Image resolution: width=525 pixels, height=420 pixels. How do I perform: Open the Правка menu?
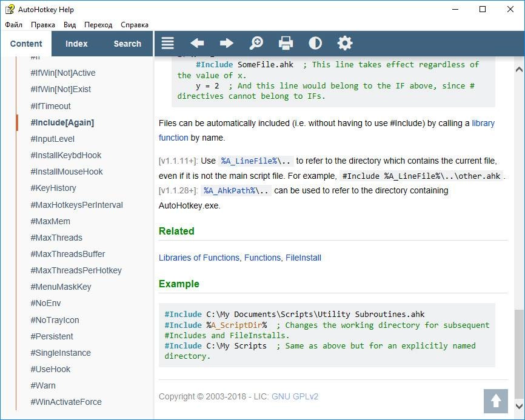pos(43,25)
